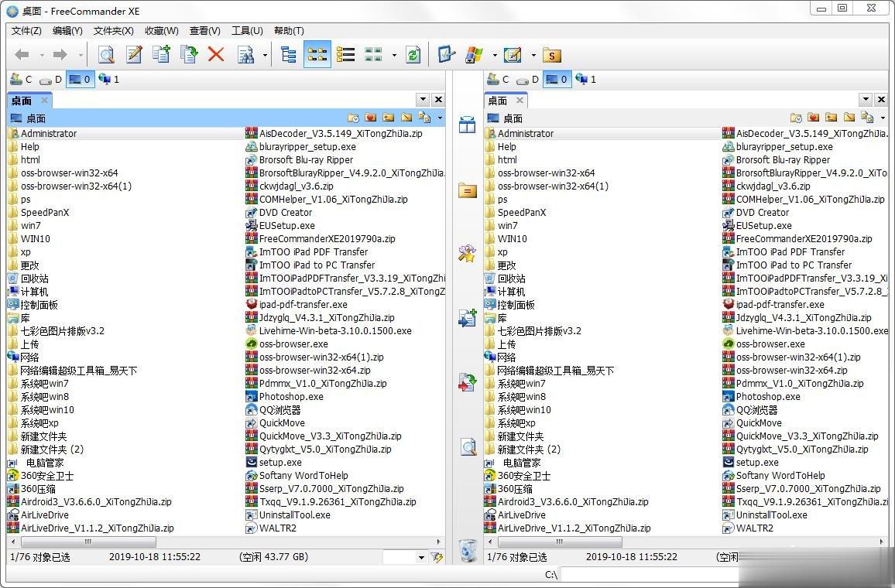Image resolution: width=895 pixels, height=588 pixels.
Task: Click the Back navigation arrow
Action: [x=22, y=55]
